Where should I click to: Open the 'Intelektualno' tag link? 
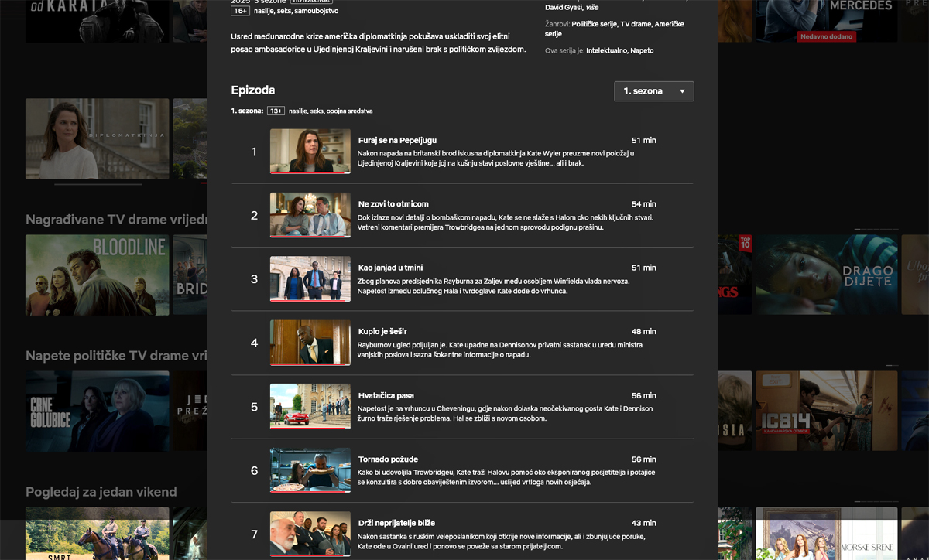(608, 50)
